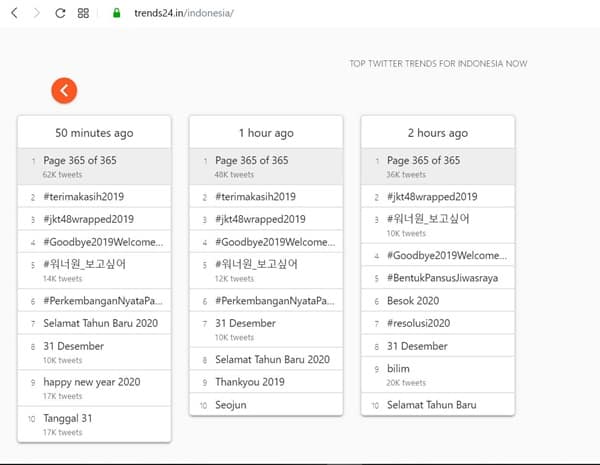
Task: Click the browser forward arrow
Action: pyautogui.click(x=37, y=13)
